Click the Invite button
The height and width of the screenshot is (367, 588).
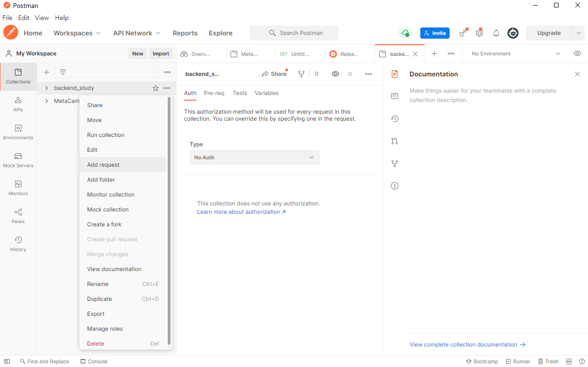pyautogui.click(x=435, y=33)
